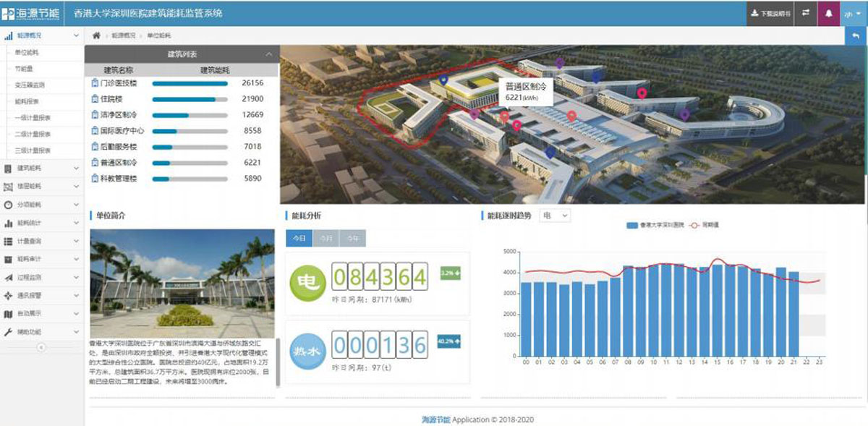Viewport: 868px width, 426px height.
Task: Click the 能耗逐时趋势 section heading
Action: (x=509, y=216)
